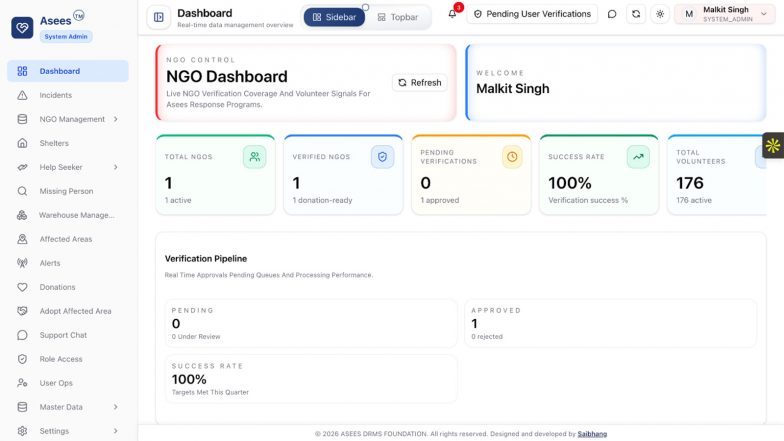Click the Donations heart icon
Image resolution: width=784 pixels, height=441 pixels.
click(22, 287)
